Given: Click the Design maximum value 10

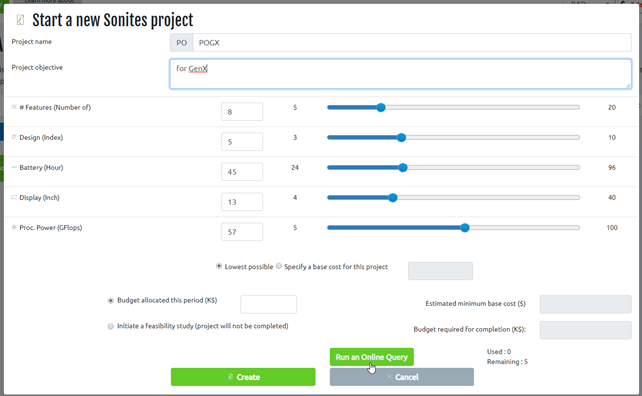Looking at the screenshot, I should point(612,137).
